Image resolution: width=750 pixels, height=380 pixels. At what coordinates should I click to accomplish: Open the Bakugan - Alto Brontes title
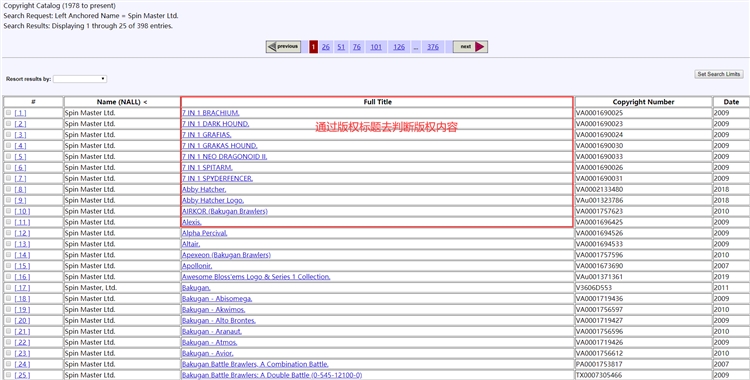219,321
